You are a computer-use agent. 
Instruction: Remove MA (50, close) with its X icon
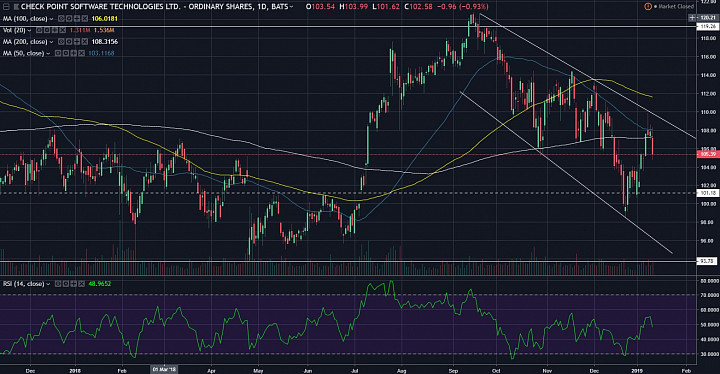coord(81,53)
